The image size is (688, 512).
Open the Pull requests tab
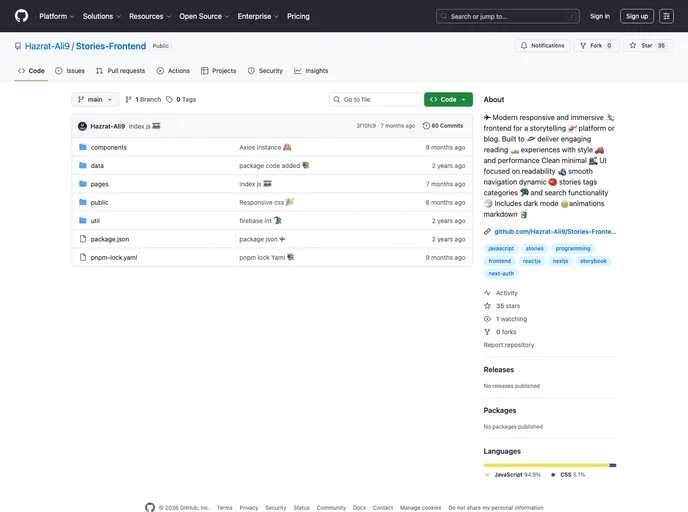pos(120,71)
